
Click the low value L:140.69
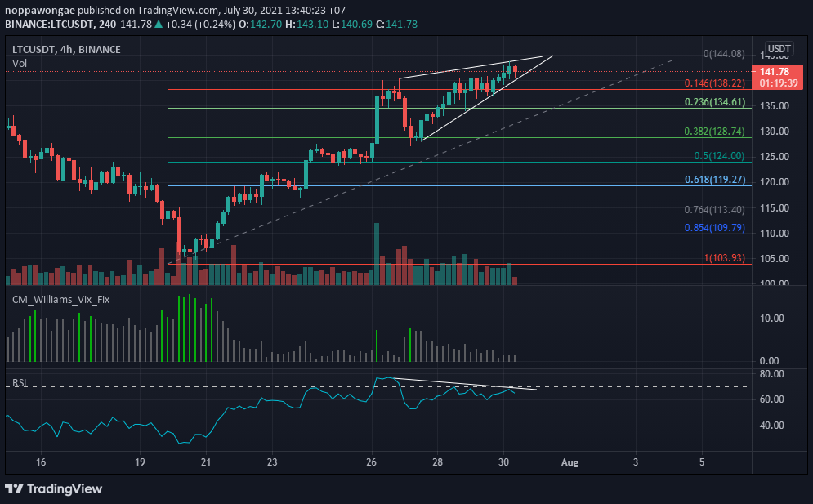click(352, 25)
